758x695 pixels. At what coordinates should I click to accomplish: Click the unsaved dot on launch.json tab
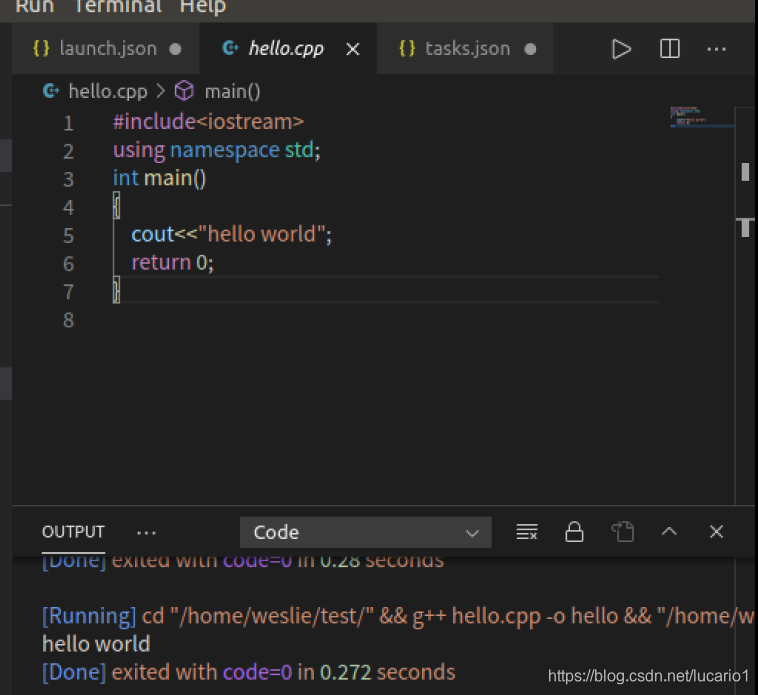(175, 49)
